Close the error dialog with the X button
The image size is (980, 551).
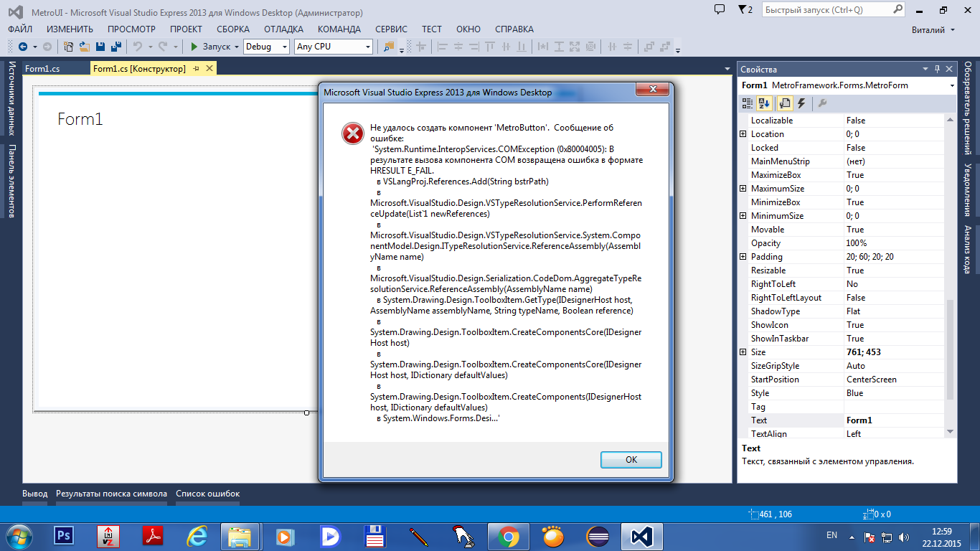[653, 89]
